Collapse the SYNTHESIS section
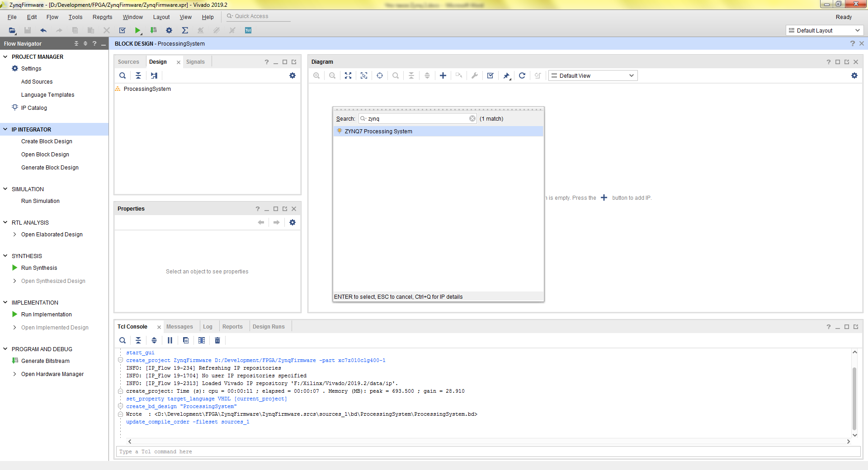The width and height of the screenshot is (868, 470). pyautogui.click(x=5, y=256)
